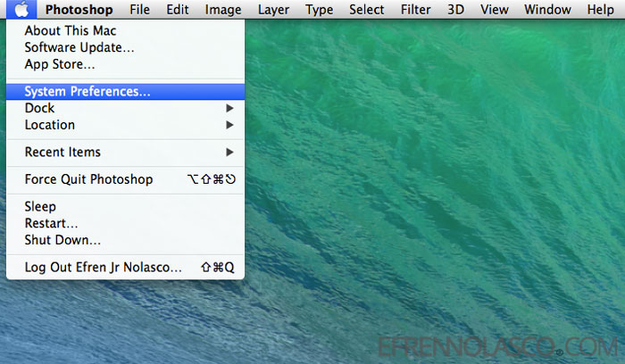Choose System Preferences... menu entry
The image size is (625, 364).
126,92
